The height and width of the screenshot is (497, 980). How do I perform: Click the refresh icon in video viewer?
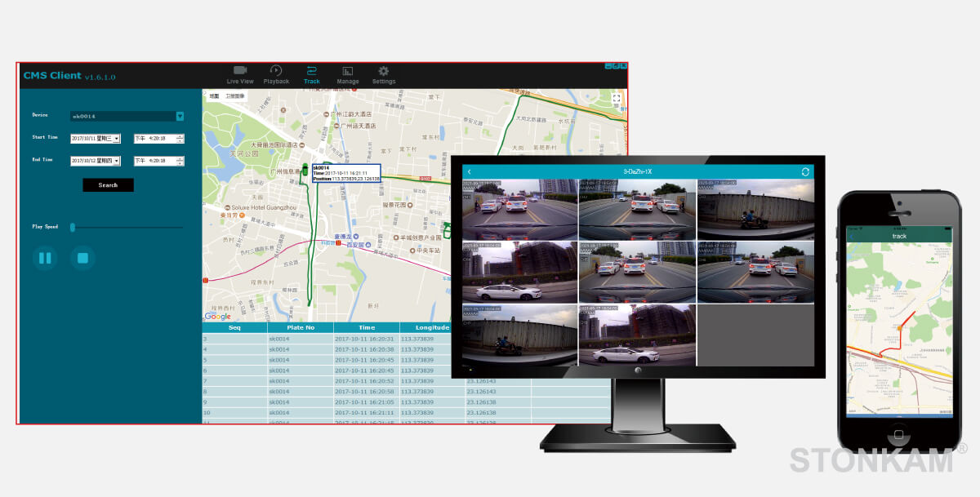(805, 172)
